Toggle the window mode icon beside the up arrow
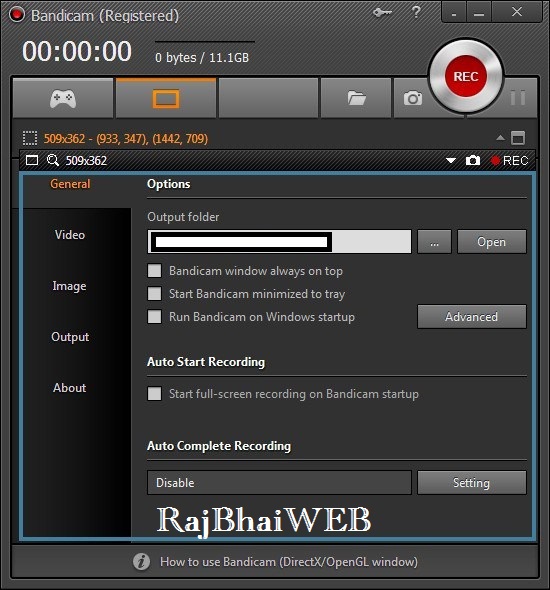 click(x=518, y=138)
